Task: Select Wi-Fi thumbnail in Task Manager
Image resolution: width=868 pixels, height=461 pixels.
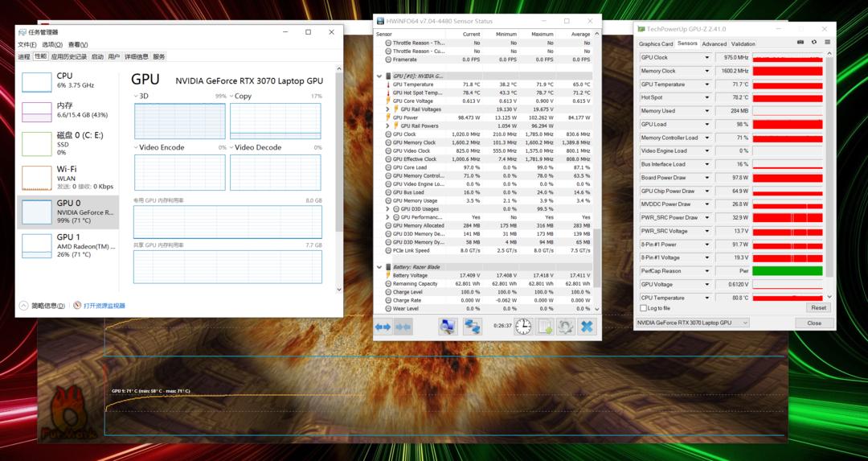Action: (x=36, y=178)
